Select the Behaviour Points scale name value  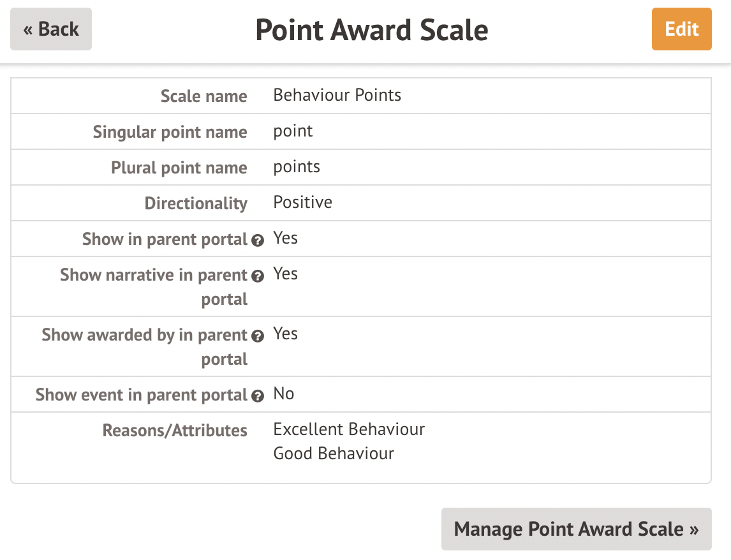point(337,96)
